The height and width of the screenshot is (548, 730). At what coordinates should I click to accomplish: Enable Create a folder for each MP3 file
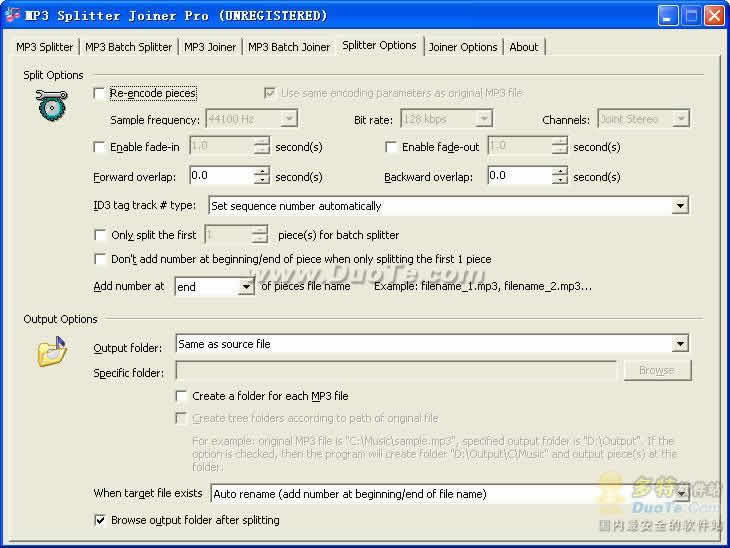182,396
